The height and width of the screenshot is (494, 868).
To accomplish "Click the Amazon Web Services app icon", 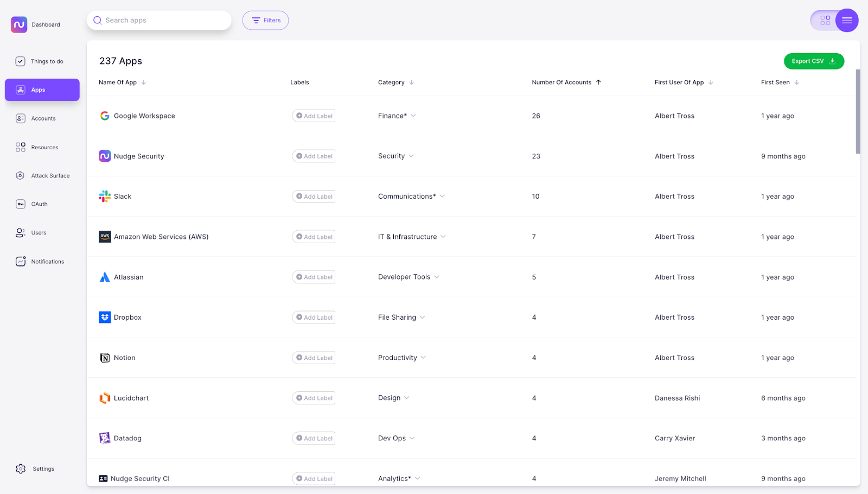I will pos(104,236).
